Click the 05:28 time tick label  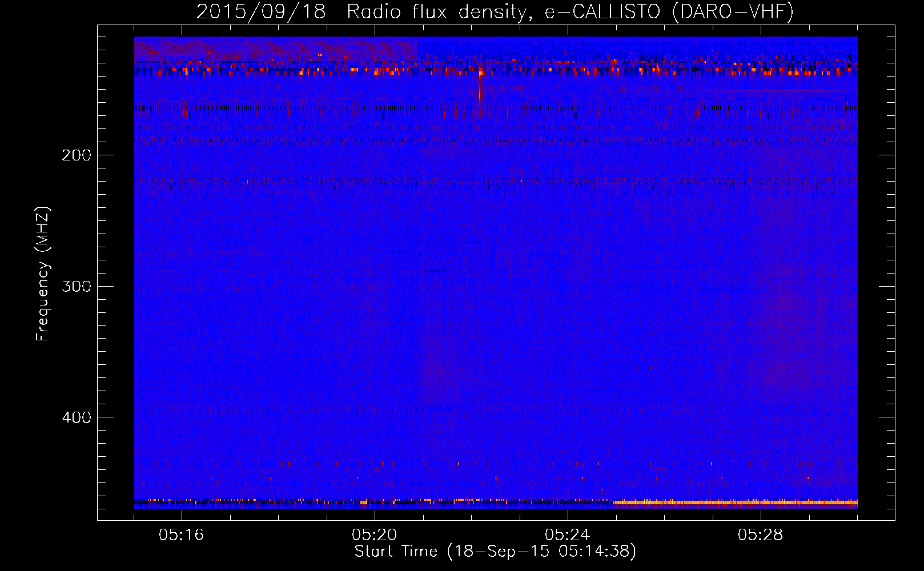tap(761, 535)
